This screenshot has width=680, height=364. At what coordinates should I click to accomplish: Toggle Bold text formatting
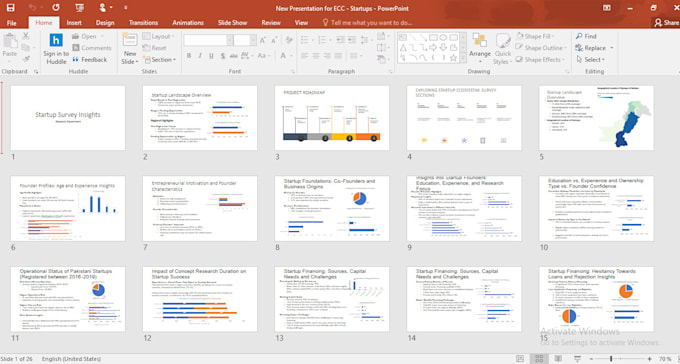[189, 56]
